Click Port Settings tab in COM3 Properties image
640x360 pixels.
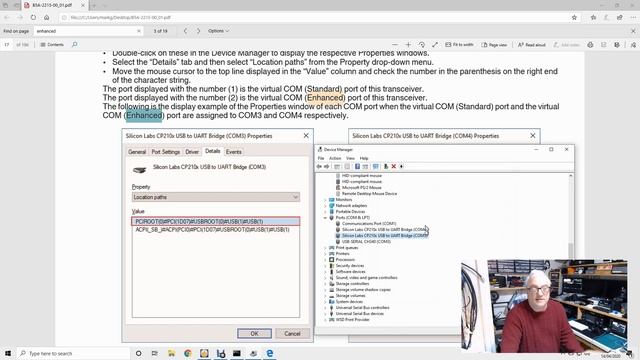click(x=165, y=152)
